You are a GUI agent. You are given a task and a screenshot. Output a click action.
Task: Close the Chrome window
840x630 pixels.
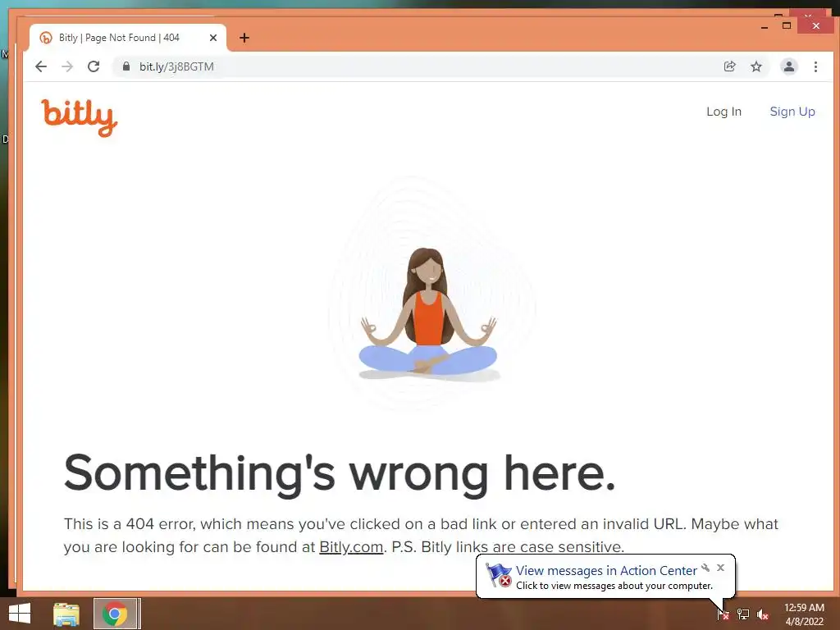tap(816, 25)
